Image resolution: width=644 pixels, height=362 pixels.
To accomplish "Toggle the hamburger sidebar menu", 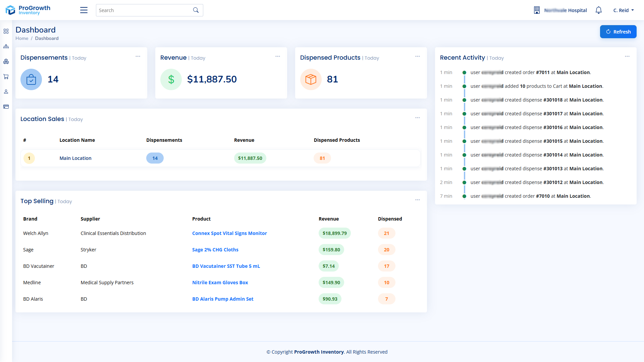I will click(84, 10).
